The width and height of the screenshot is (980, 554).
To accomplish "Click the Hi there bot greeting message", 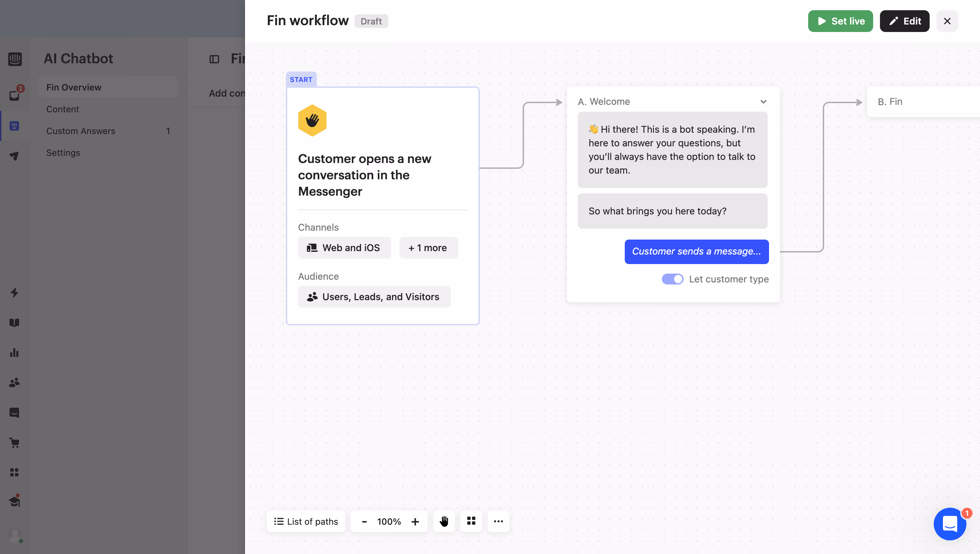I will [673, 149].
